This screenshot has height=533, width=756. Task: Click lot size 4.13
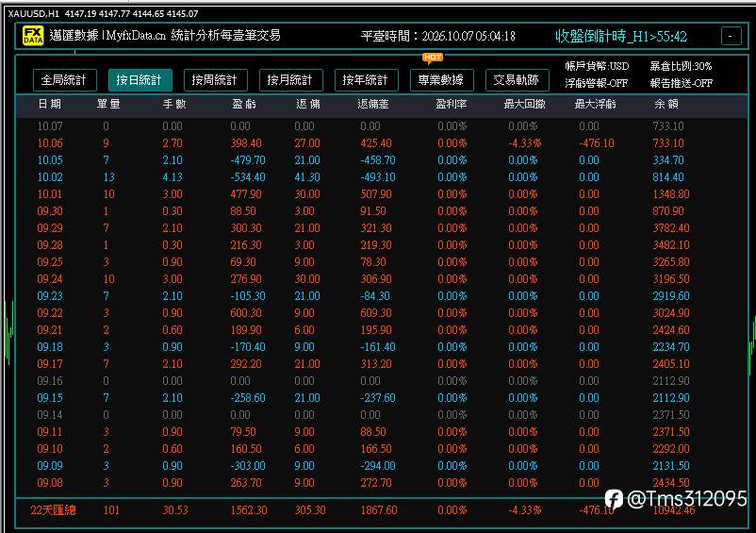173,177
